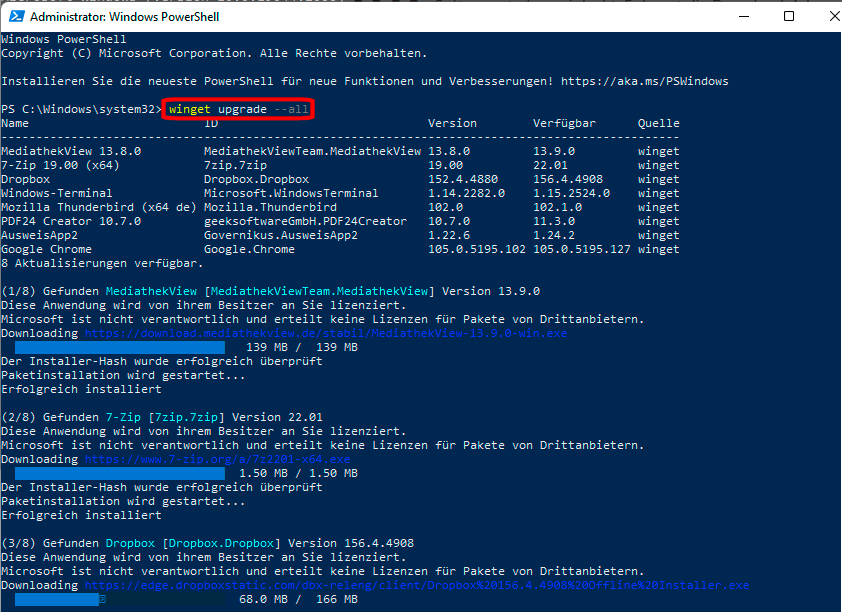Viewport: 842px width, 612px height.
Task: Click Windows Terminal available version '1.15.2524.0'
Action: pos(571,193)
